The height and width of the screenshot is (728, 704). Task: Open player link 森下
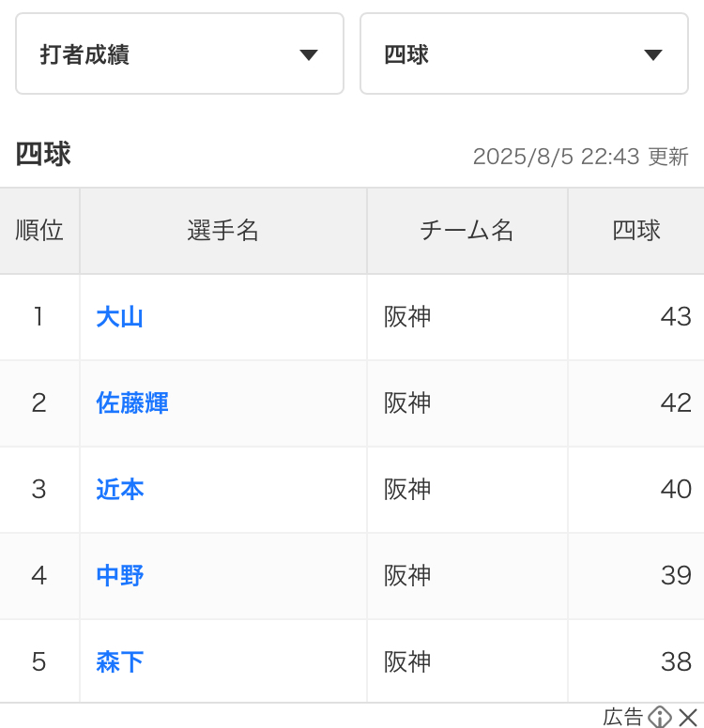point(119,662)
